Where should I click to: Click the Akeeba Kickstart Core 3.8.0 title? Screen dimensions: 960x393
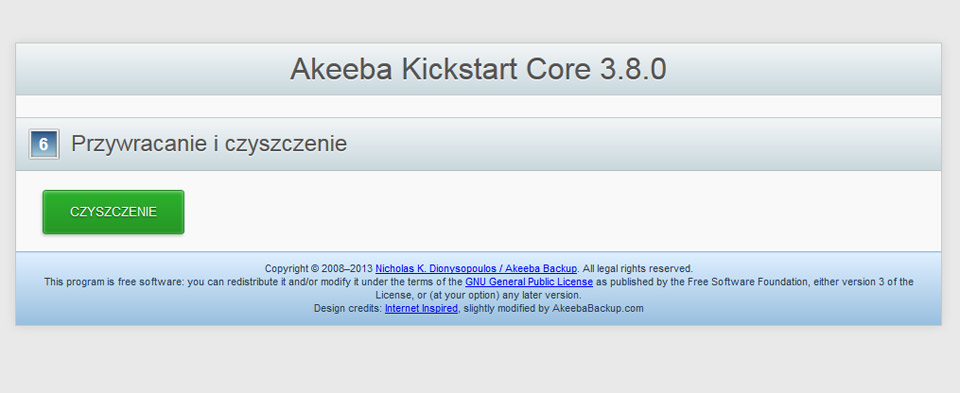(478, 69)
